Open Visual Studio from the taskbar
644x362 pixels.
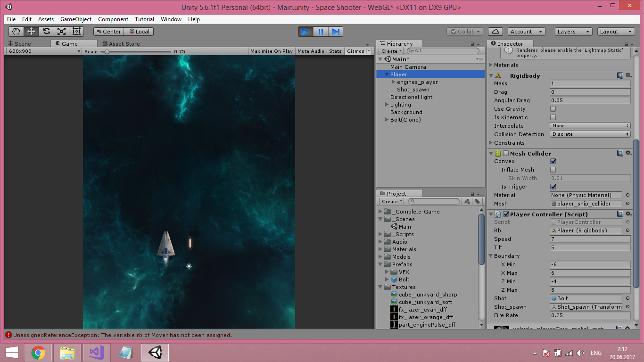click(97, 353)
